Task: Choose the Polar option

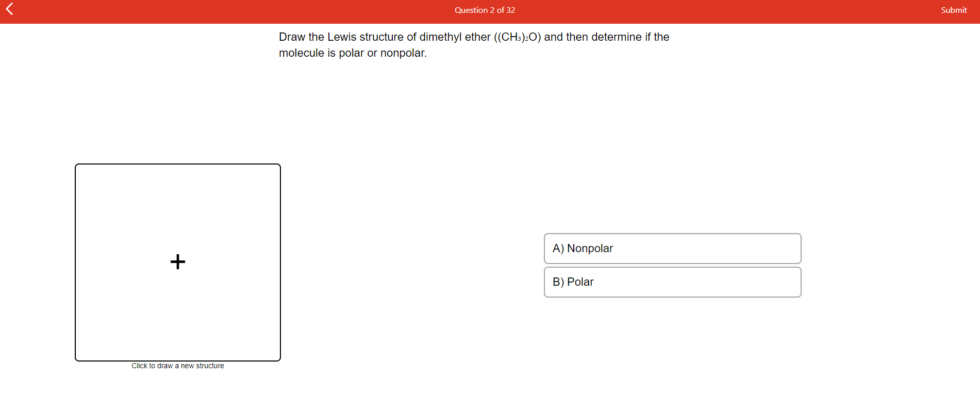Action: tap(672, 282)
